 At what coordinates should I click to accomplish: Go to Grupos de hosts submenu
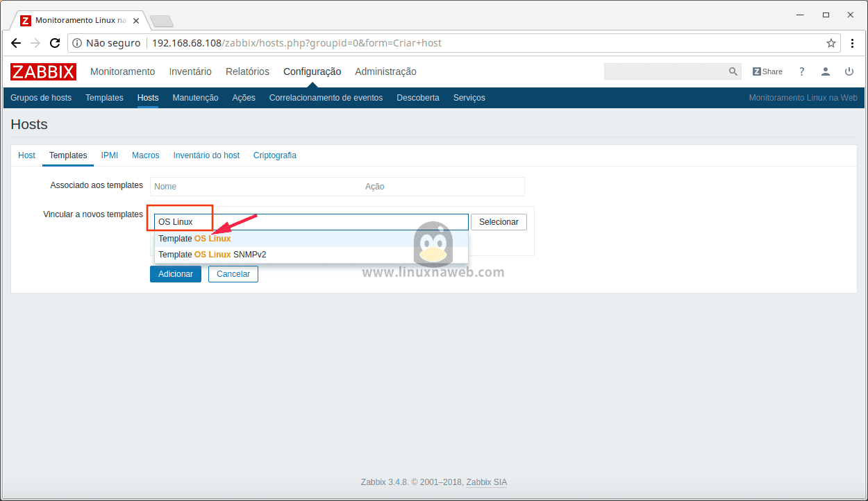pyautogui.click(x=41, y=98)
